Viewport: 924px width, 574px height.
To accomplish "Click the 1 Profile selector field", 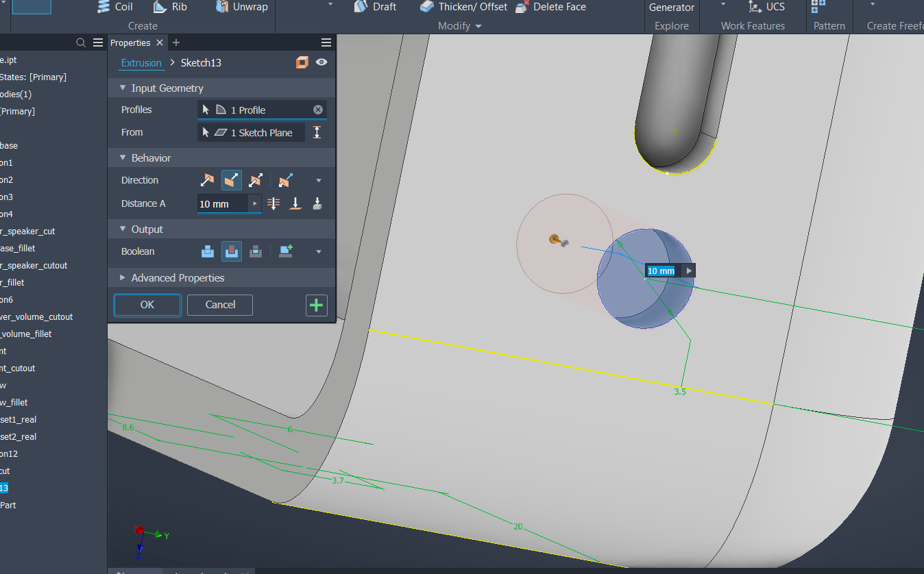I will click(x=262, y=110).
